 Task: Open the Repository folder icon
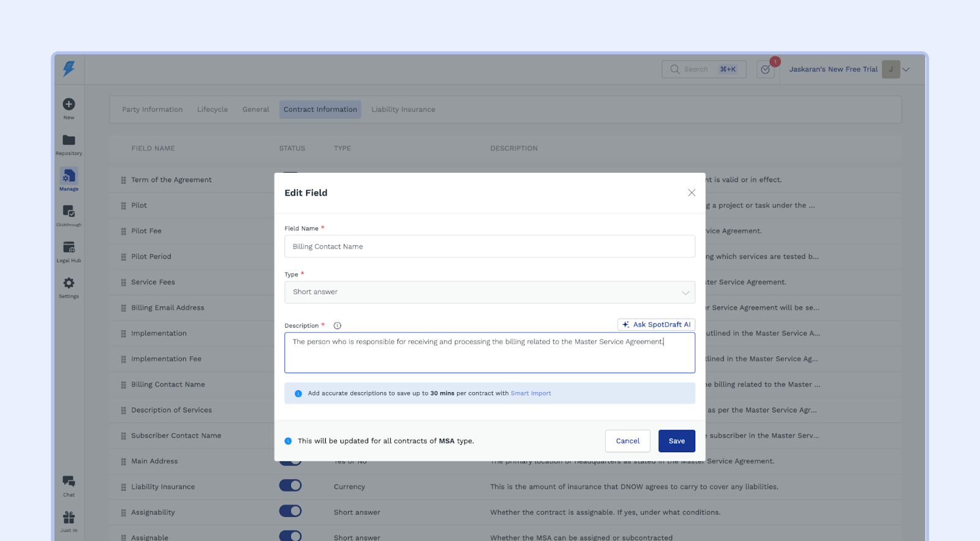tap(69, 140)
